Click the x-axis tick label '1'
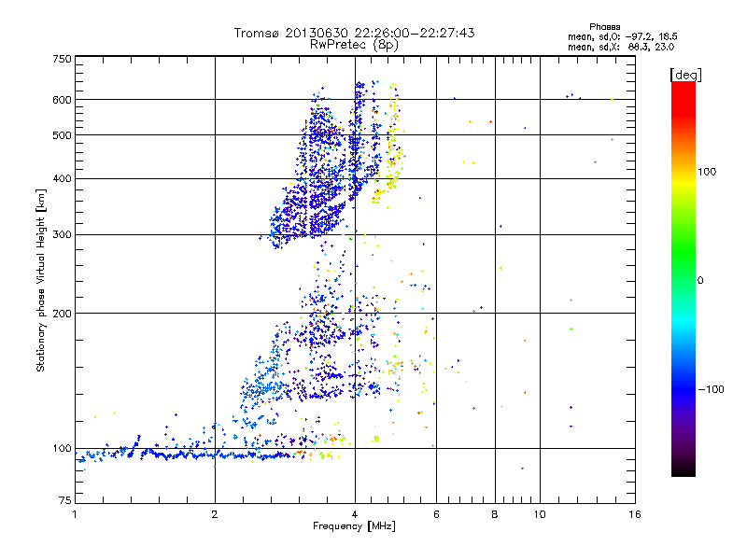Viewport: 747px width, 560px height. [x=75, y=514]
